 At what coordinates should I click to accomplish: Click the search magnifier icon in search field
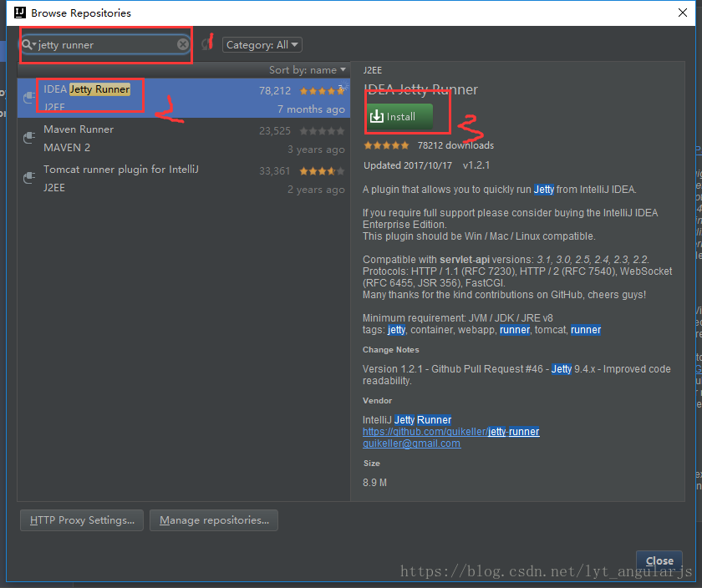pyautogui.click(x=28, y=45)
